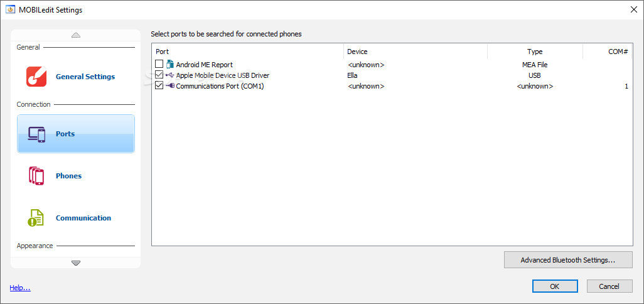Open the General Settings section

pyautogui.click(x=85, y=77)
